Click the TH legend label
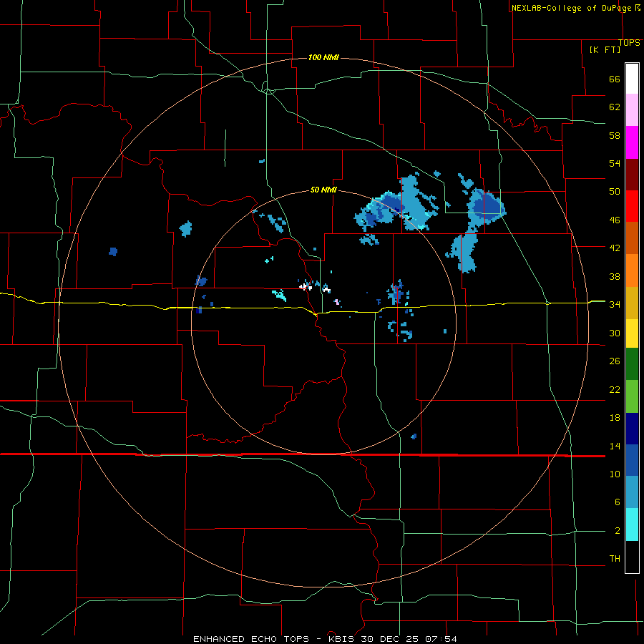Viewport: 644px width, 644px height. pos(615,558)
